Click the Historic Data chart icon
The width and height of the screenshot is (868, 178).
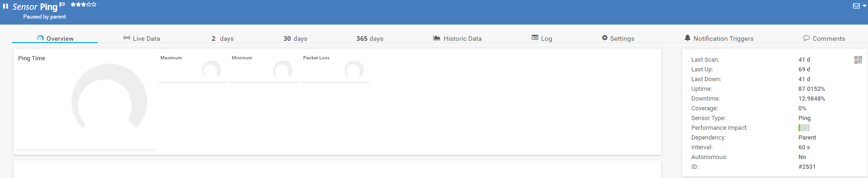(437, 38)
